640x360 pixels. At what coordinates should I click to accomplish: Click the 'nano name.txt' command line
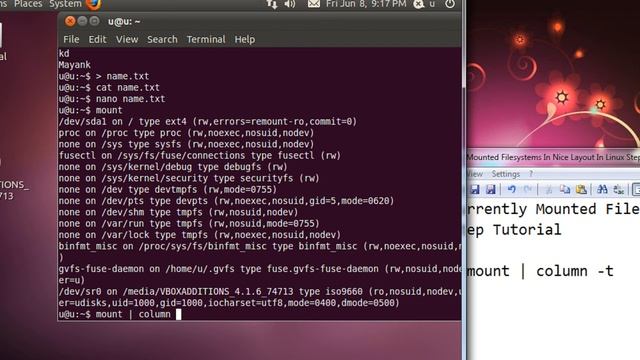pos(112,99)
